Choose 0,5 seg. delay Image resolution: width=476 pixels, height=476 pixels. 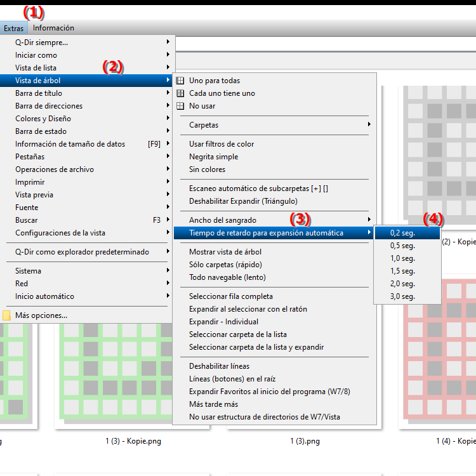click(x=407, y=246)
